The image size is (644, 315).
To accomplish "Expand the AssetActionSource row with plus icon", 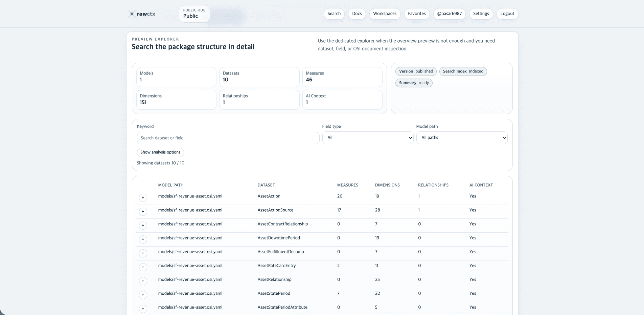I will [143, 212].
